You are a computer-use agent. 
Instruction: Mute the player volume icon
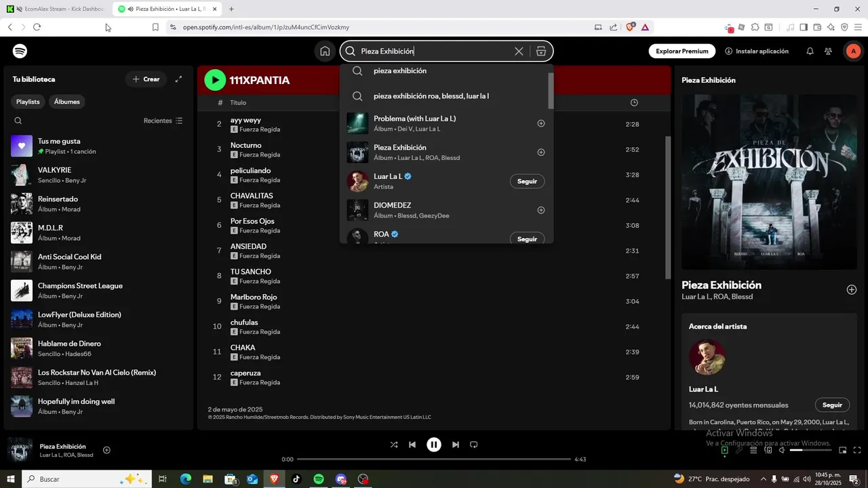tap(783, 450)
